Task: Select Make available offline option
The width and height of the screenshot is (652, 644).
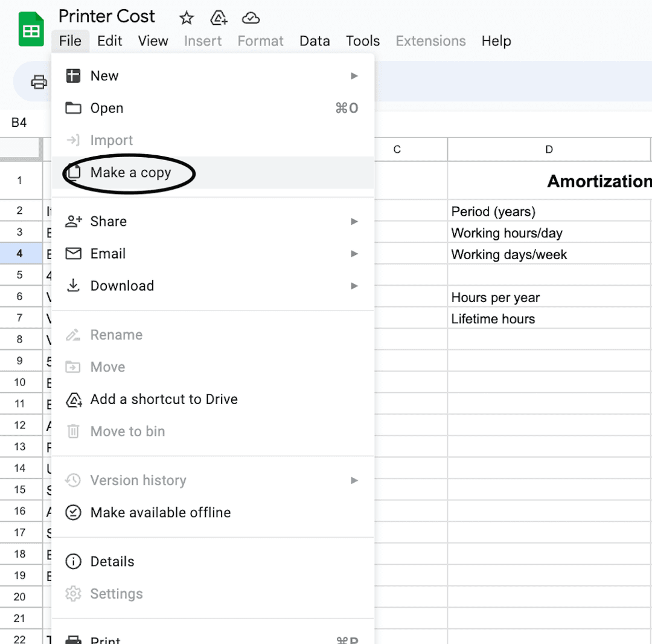Action: pos(213,512)
